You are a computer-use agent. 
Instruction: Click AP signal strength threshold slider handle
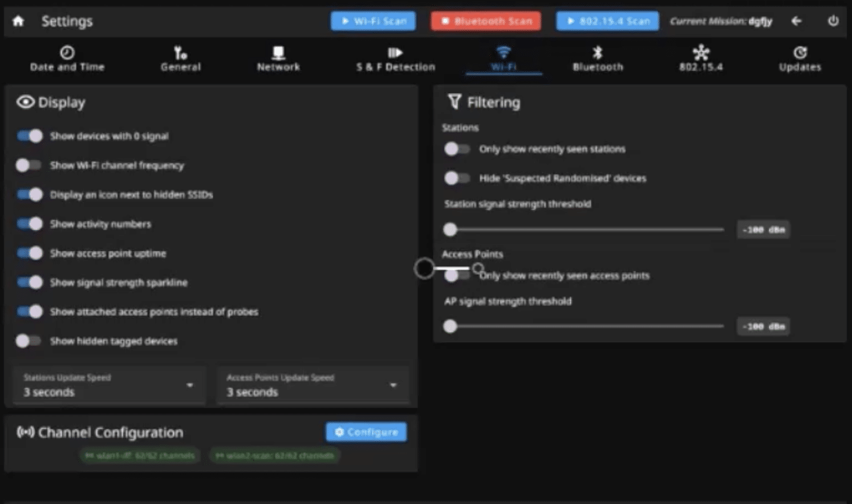click(x=451, y=327)
